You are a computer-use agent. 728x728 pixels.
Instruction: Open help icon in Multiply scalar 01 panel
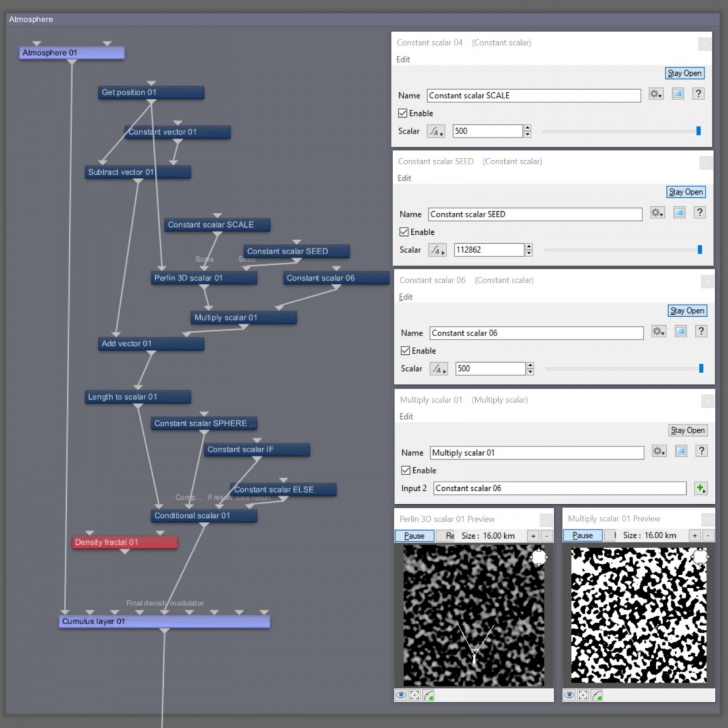pos(701,451)
